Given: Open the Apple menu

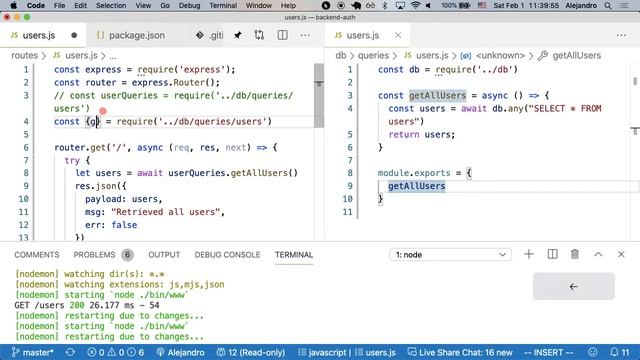Looking at the screenshot, I should click(13, 6).
